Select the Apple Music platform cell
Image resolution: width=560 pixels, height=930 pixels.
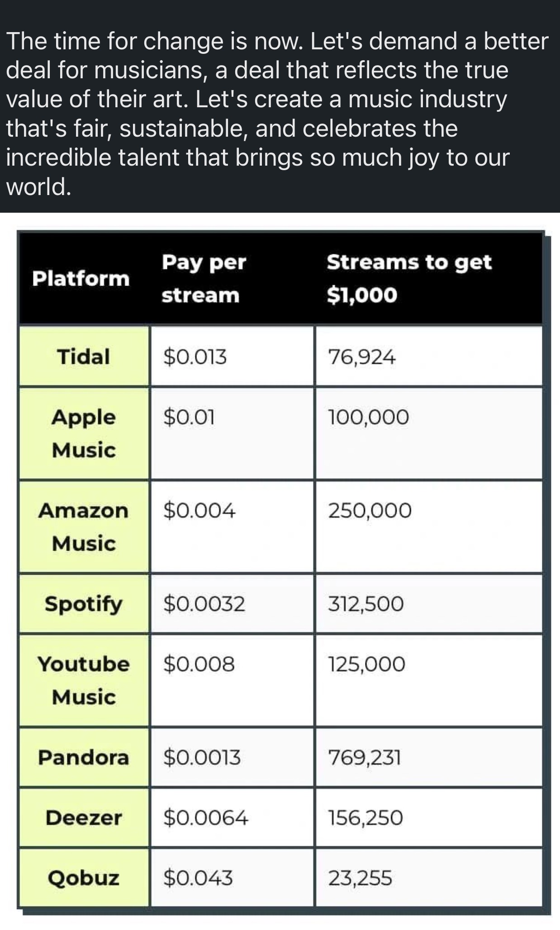coord(84,433)
